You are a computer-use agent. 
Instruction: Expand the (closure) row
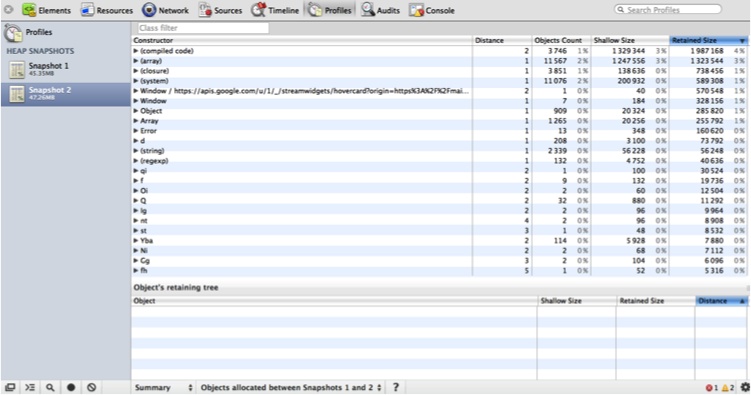pyautogui.click(x=136, y=71)
